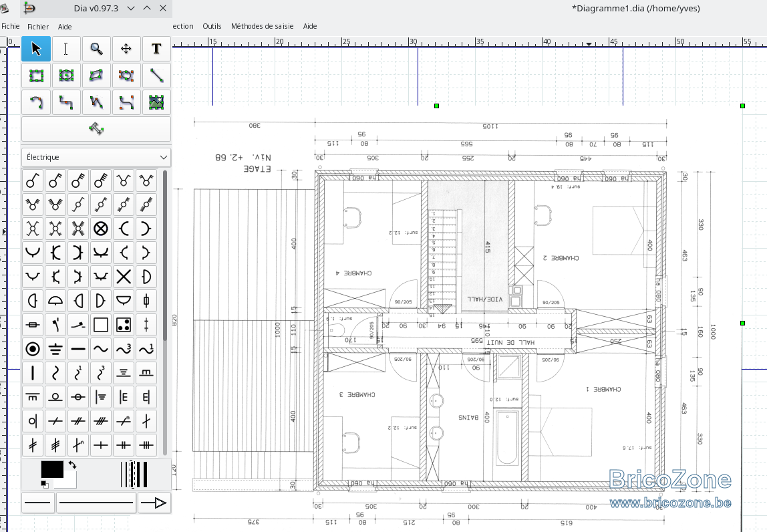Pick the Scroll diagram move tool
Viewport: 767px width, 532px height.
[126, 49]
